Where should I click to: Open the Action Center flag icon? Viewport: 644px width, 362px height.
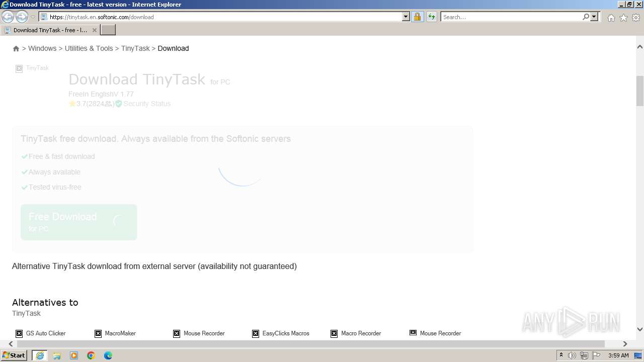click(x=596, y=355)
